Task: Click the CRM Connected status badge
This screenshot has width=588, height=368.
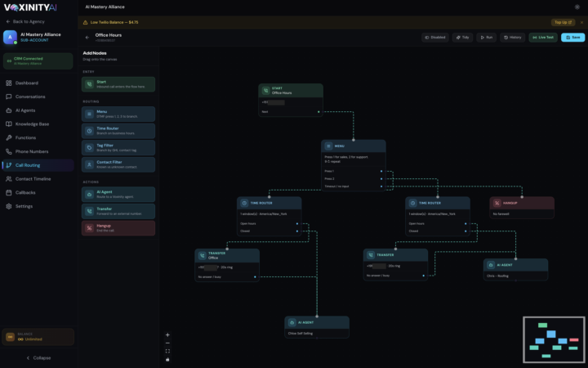Action: (38, 61)
